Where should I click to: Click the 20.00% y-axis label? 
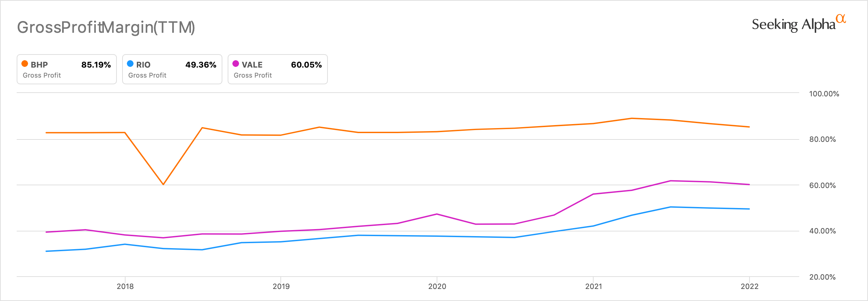click(822, 277)
